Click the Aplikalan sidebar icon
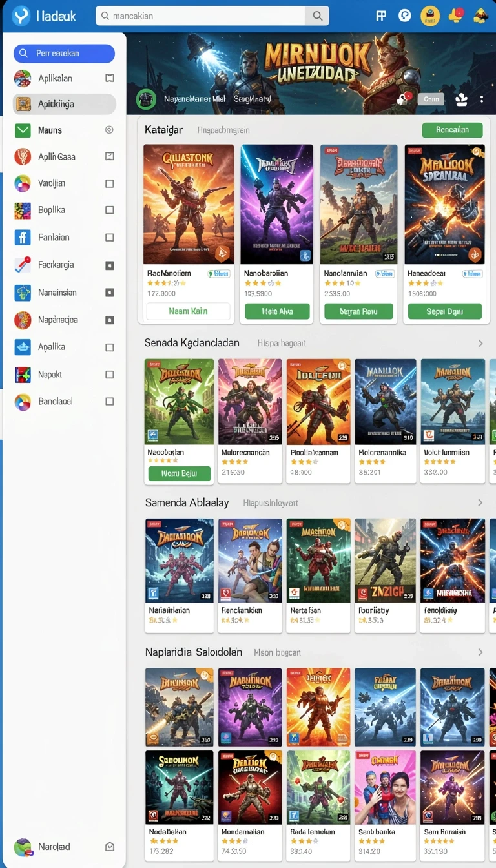The width and height of the screenshot is (496, 868). point(23,78)
